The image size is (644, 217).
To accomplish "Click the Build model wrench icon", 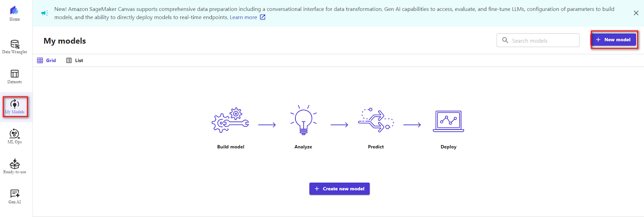I will pos(231,120).
